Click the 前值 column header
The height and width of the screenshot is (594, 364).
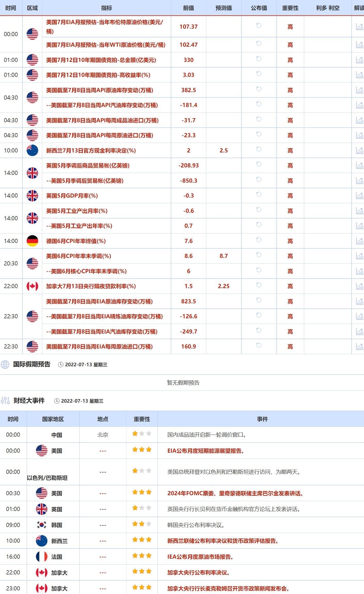coord(188,8)
